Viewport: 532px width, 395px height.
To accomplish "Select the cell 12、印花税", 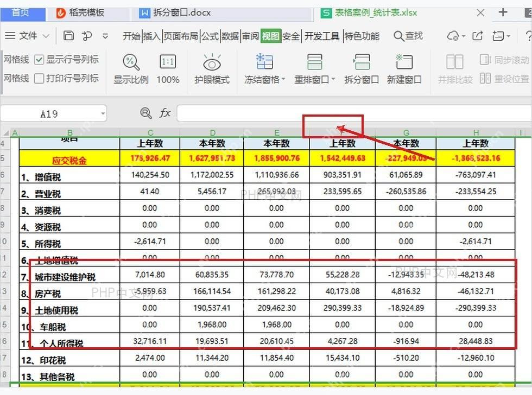I will pyautogui.click(x=69, y=358).
